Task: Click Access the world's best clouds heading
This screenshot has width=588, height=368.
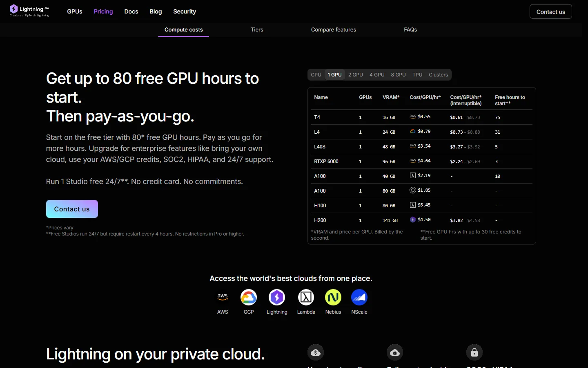Action: point(291,278)
